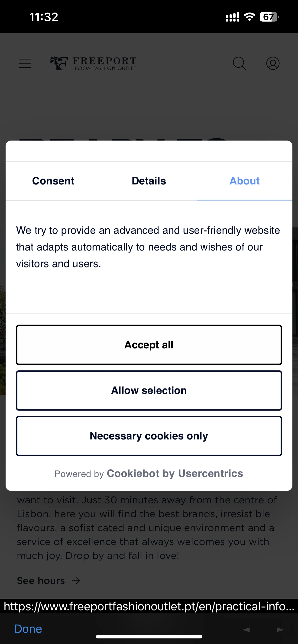This screenshot has width=298, height=644.
Task: Tap the Freeport Lisboa Fashion Outlet logo
Action: tap(93, 63)
